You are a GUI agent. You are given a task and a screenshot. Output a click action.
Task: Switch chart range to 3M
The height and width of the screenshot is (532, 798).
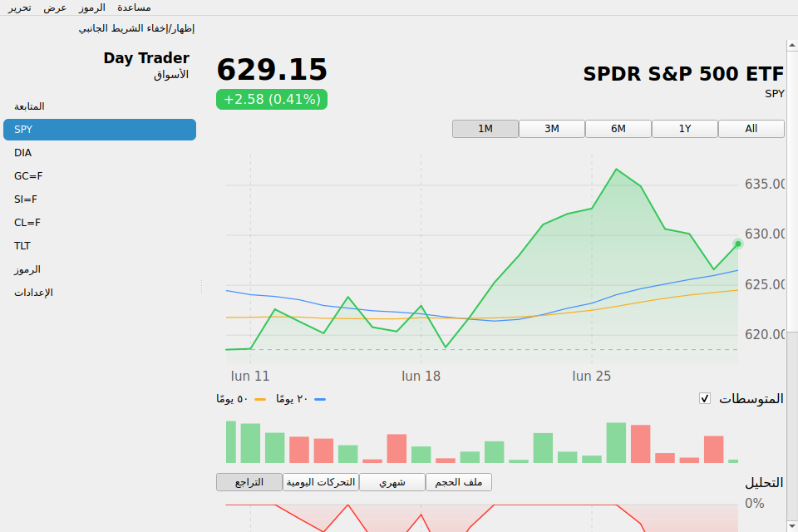(x=552, y=129)
